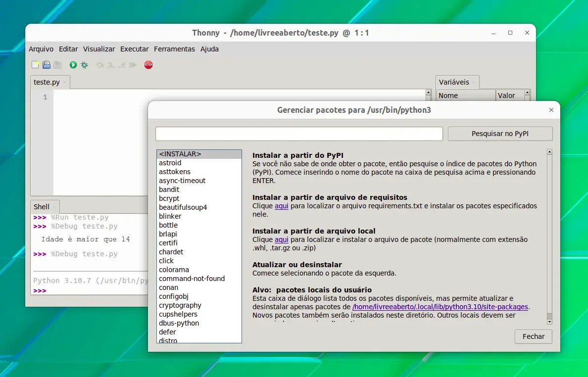Maximize the Thonny main window
Viewport: 588px width, 377px height.
click(510, 33)
